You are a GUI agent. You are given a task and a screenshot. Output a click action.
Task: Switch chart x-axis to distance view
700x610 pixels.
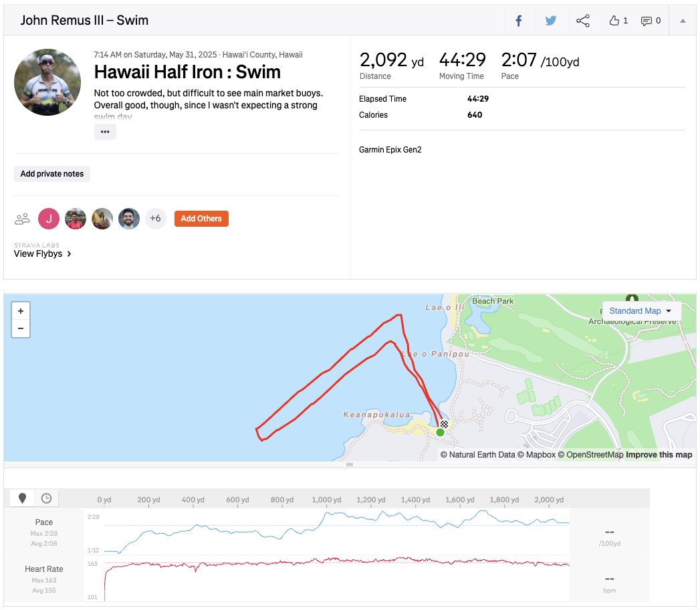(x=23, y=498)
